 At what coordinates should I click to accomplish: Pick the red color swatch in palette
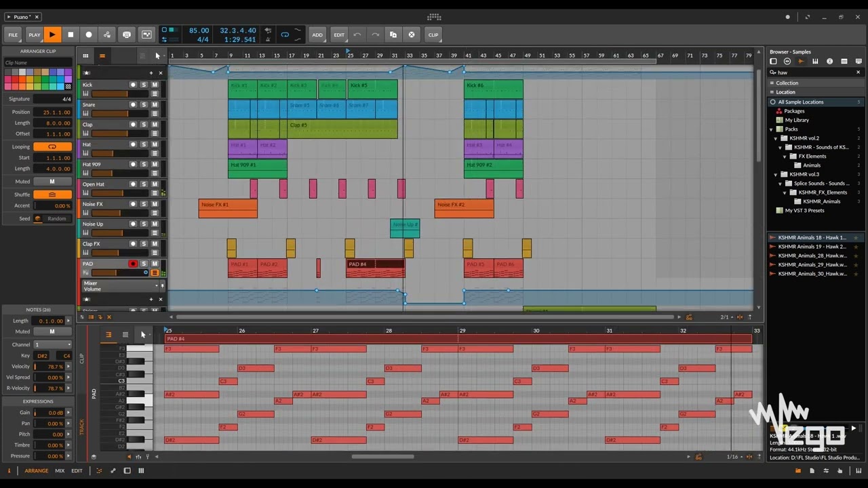click(x=15, y=79)
